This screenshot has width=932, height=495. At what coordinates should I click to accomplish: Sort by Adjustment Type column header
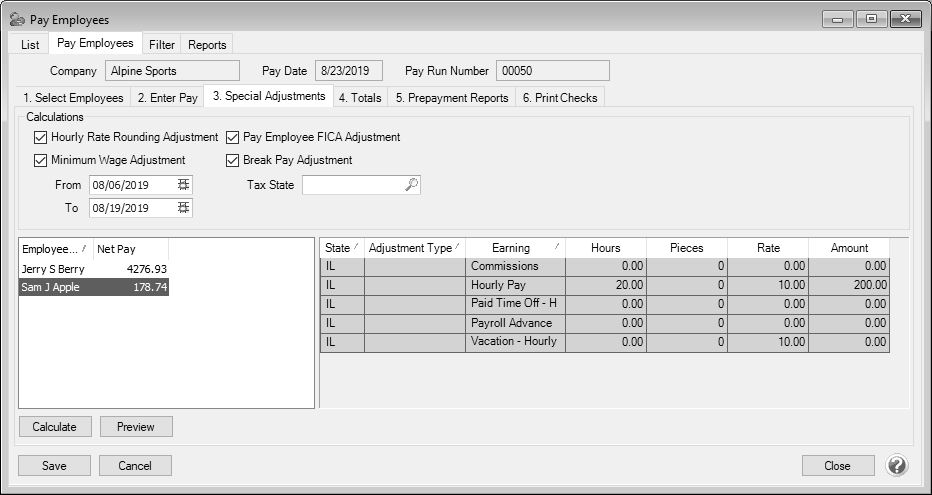pos(414,248)
